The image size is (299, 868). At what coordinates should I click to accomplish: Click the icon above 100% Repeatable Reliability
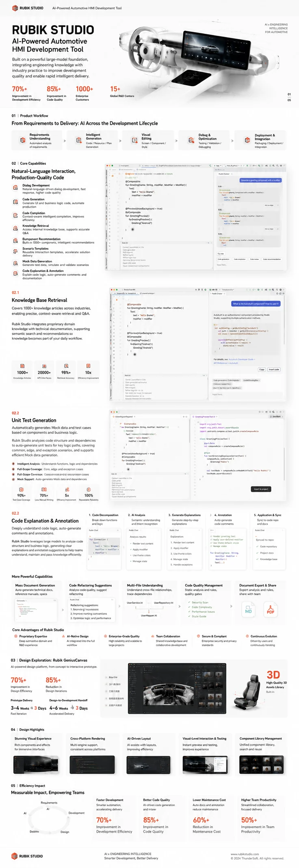coord(89,489)
